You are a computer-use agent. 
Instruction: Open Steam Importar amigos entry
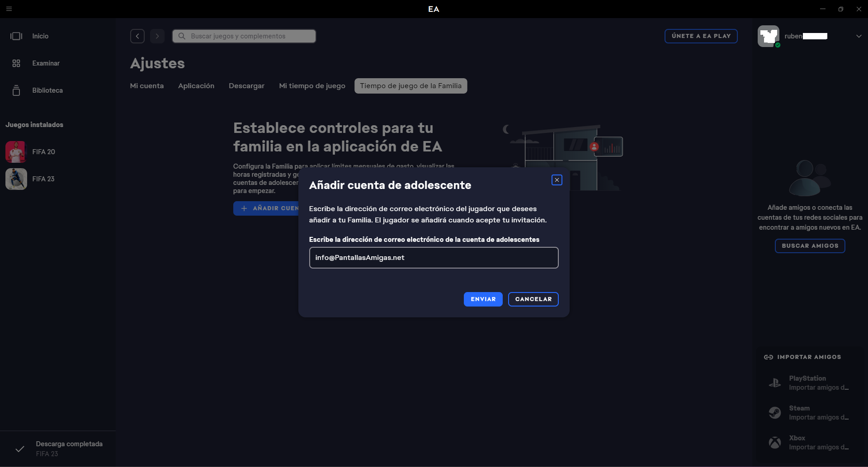pyautogui.click(x=809, y=413)
